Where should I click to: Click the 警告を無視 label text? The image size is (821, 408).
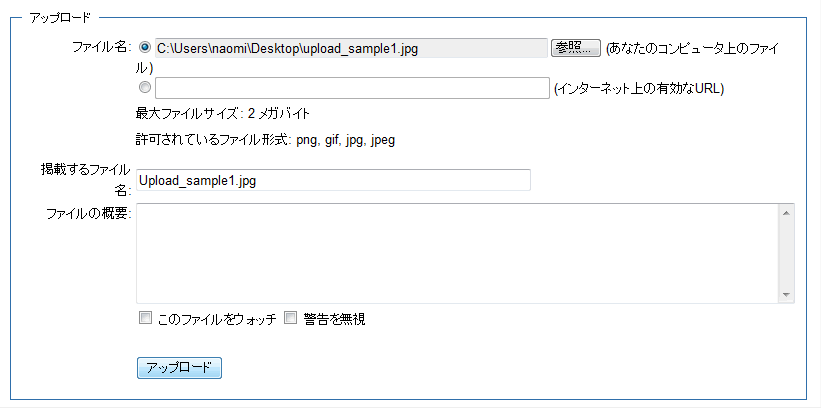[334, 319]
